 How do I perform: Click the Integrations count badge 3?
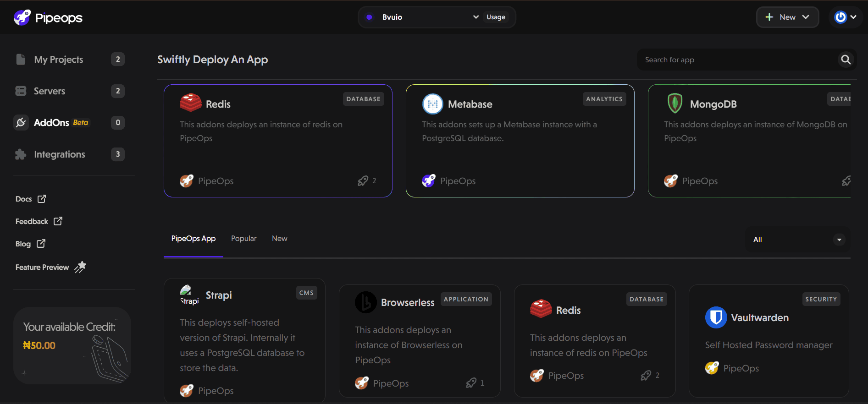(x=118, y=154)
